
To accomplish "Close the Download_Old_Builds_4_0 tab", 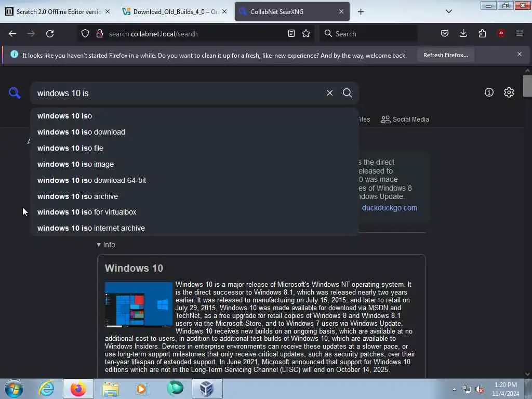I will coord(224,11).
